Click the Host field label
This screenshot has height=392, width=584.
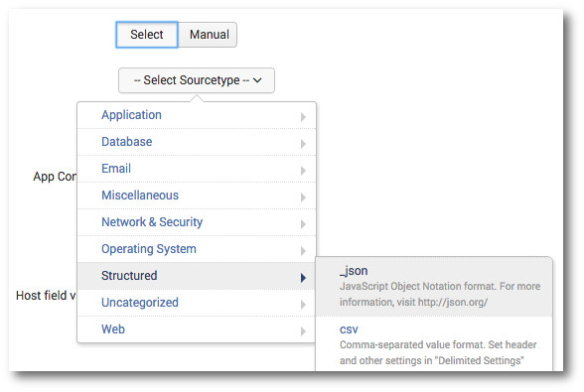(x=46, y=296)
